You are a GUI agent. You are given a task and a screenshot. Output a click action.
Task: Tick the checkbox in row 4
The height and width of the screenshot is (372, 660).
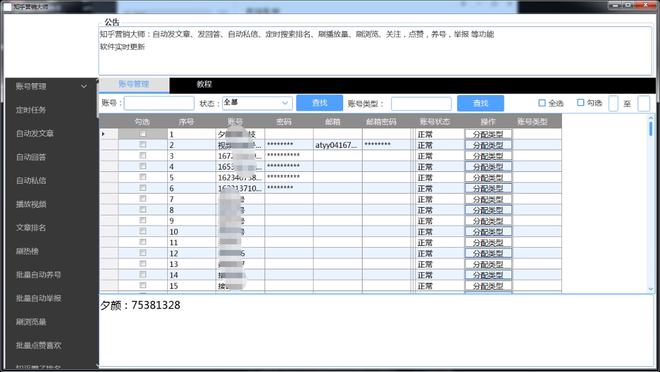(x=143, y=166)
